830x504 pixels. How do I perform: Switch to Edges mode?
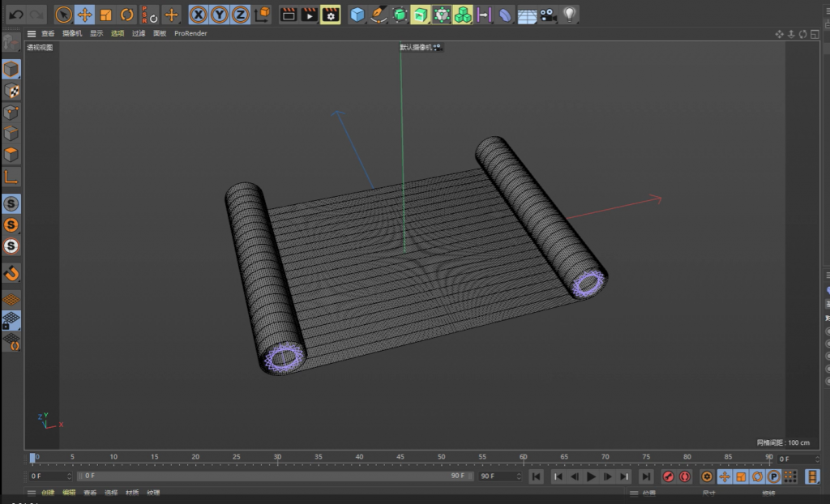pos(11,134)
